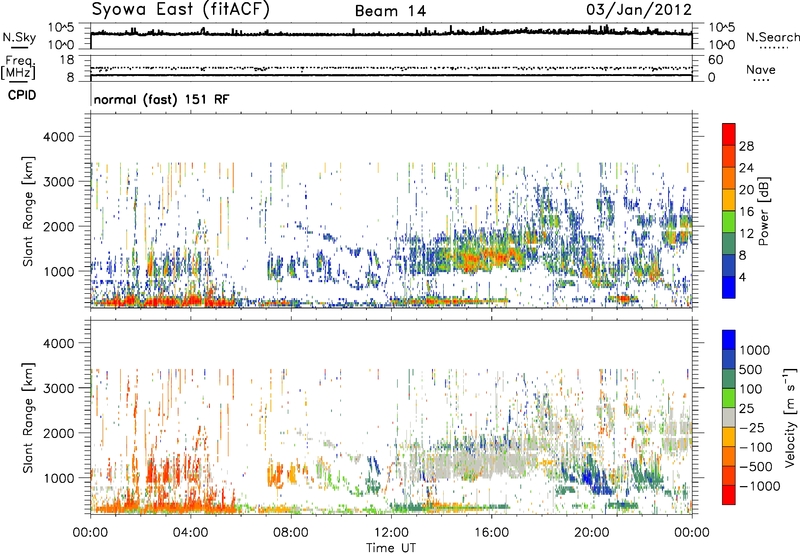Screen dimensions: 800x554
Task: Click the "25" label on Velocity color bar
Action: (746, 408)
